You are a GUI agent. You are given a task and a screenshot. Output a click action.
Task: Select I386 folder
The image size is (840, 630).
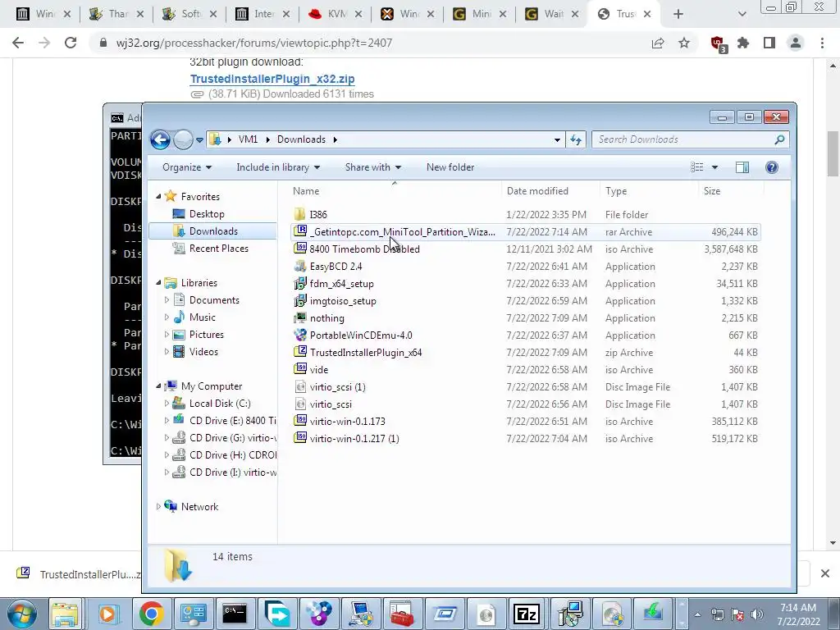tap(318, 214)
